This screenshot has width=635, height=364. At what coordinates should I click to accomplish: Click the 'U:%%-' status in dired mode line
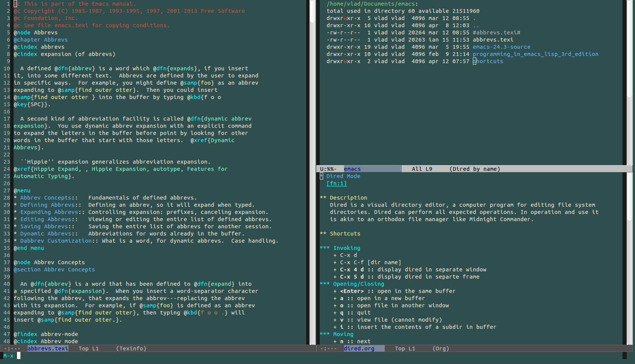pyautogui.click(x=328, y=169)
